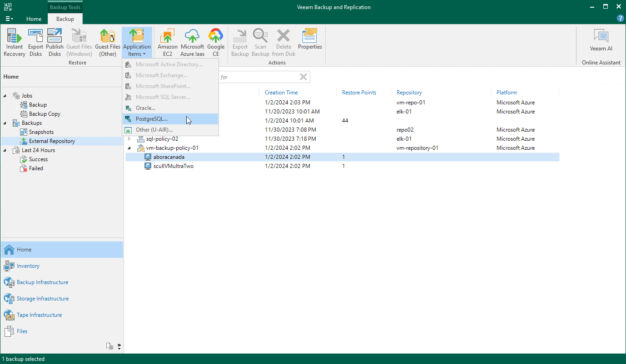Choose PostgreSQL from the menu
The height and width of the screenshot is (364, 626).
(x=152, y=119)
